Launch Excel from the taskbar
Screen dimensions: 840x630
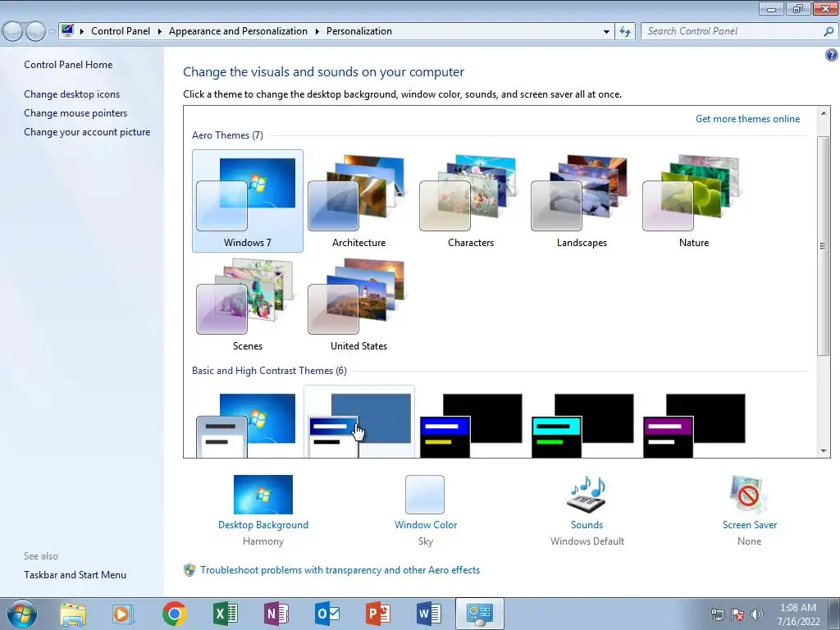tap(226, 614)
